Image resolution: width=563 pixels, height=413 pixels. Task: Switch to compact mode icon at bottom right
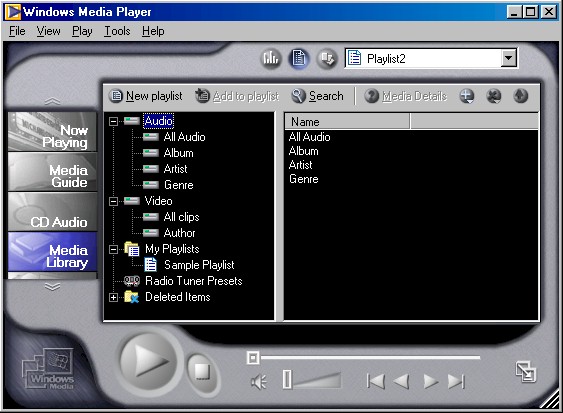point(526,372)
